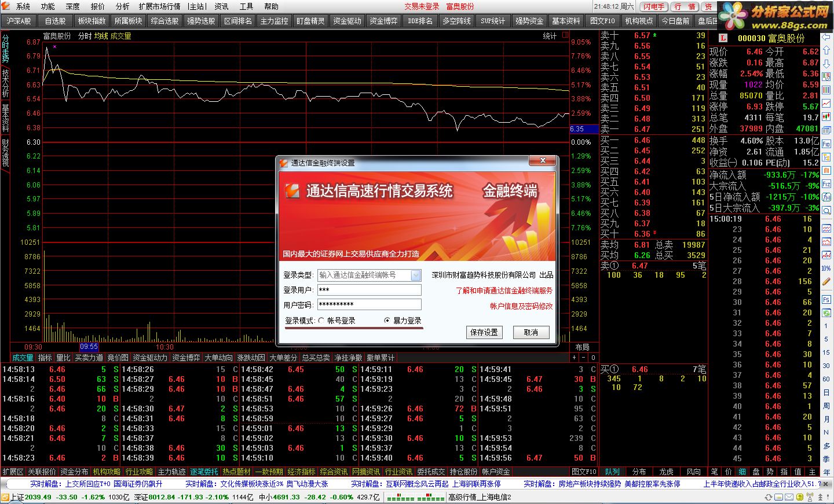The image size is (834, 504).
Task: Click the magnifier search icon in right toolbar
Action: tap(826, 210)
